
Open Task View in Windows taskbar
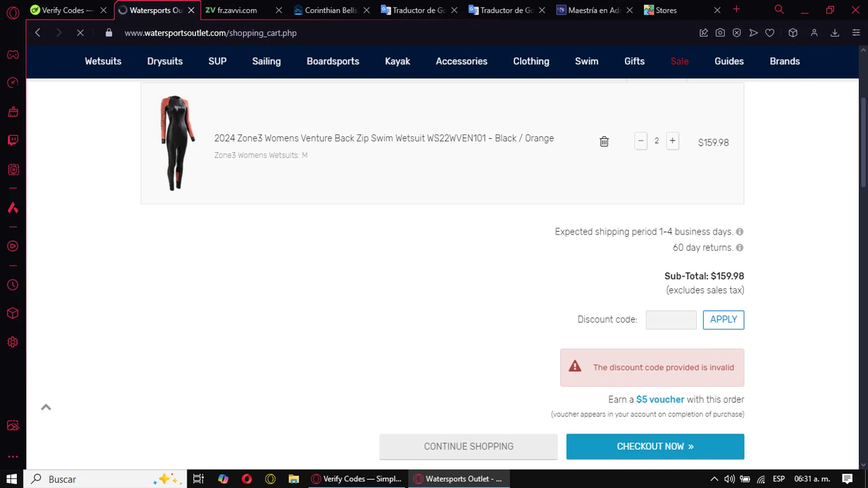(x=198, y=479)
